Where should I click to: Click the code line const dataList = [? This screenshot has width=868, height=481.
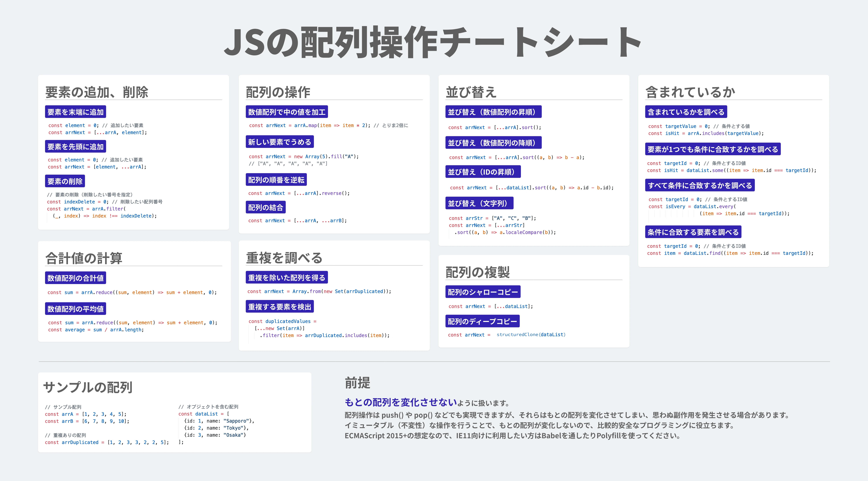point(204,414)
